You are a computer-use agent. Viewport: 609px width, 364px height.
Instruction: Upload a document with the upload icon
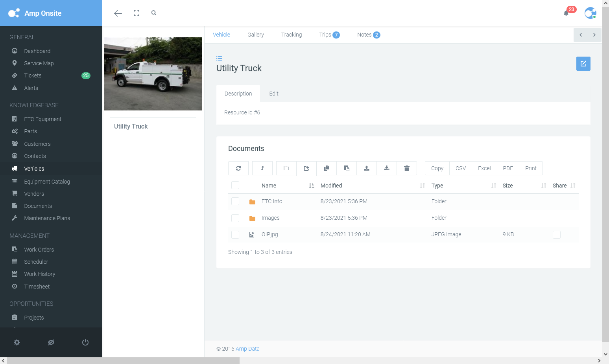367,168
